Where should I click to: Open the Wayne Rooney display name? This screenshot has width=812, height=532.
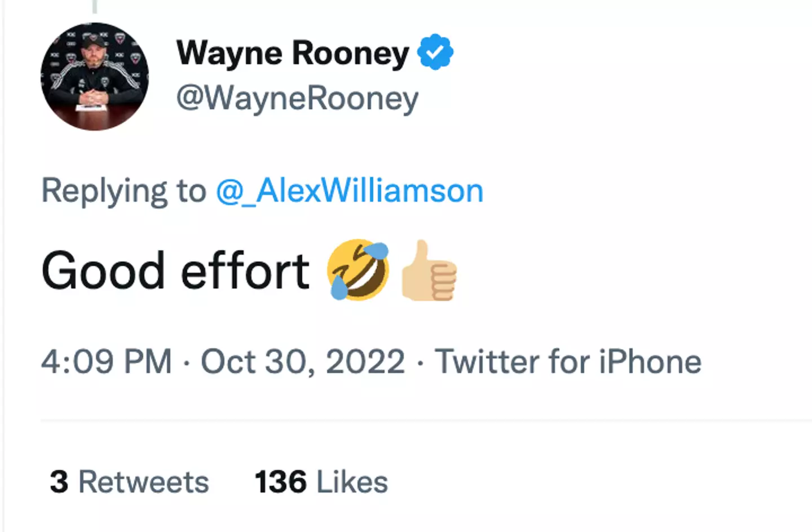coord(293,54)
